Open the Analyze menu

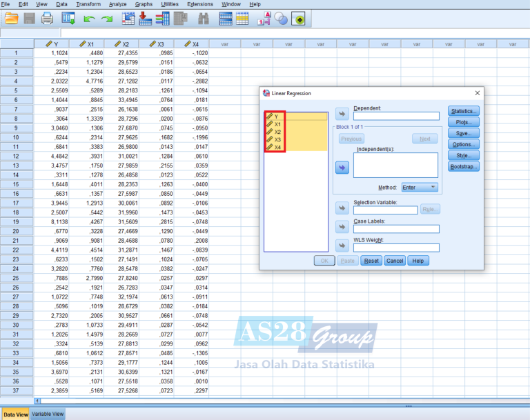(118, 4)
